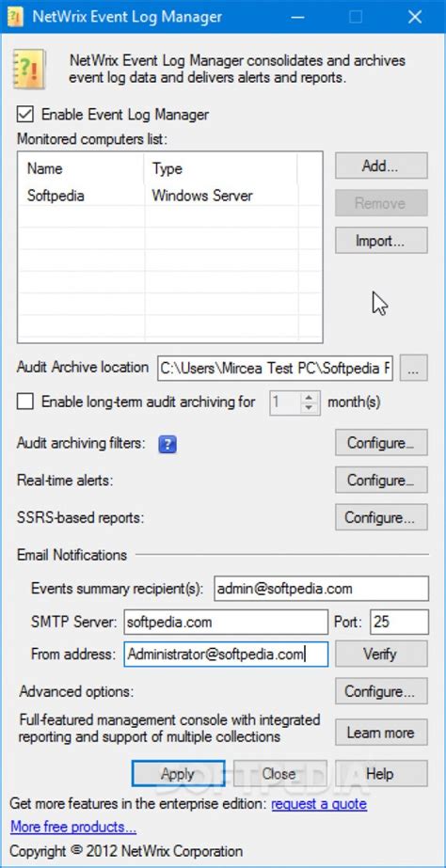Open Help
Image resolution: width=446 pixels, height=868 pixels.
tap(381, 773)
